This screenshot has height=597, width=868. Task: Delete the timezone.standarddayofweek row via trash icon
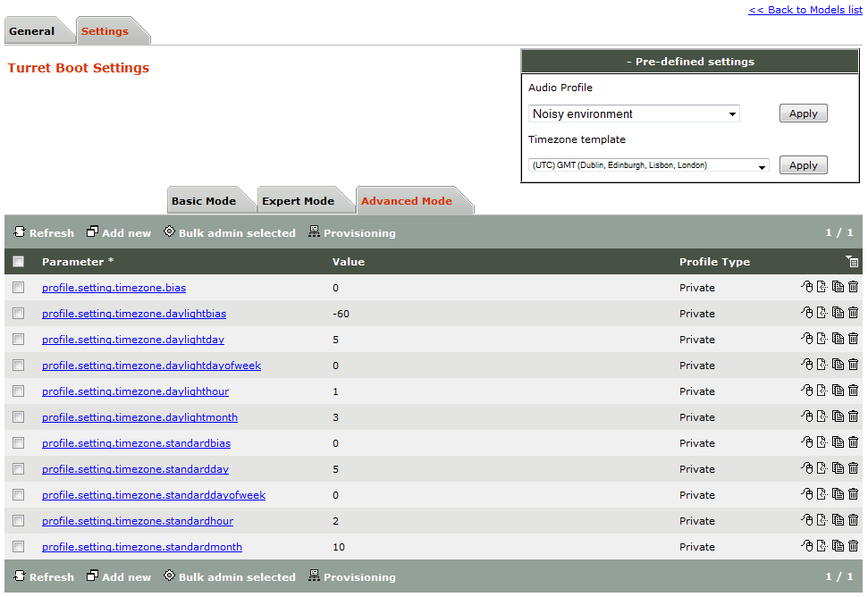853,494
